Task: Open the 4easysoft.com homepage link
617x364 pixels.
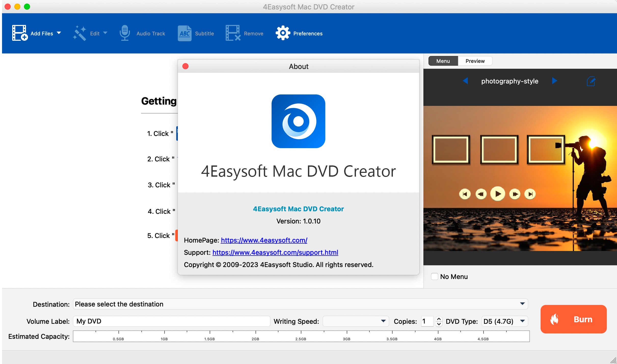Action: tap(264, 240)
